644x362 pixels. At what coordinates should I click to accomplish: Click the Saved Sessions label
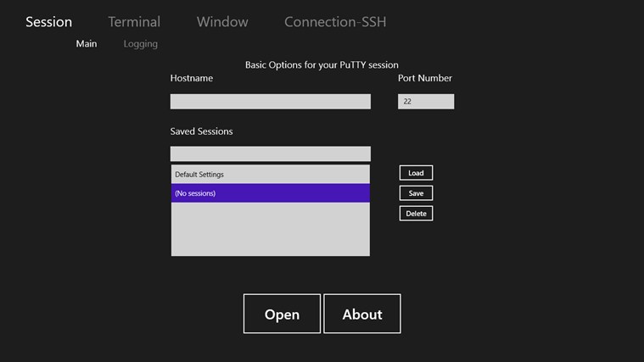(201, 131)
